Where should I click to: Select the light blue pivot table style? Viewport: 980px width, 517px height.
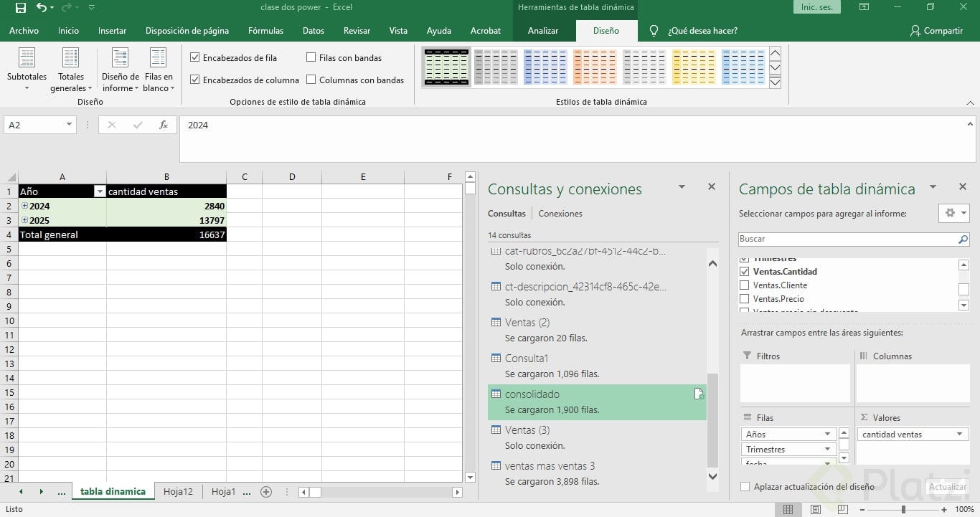[743, 67]
